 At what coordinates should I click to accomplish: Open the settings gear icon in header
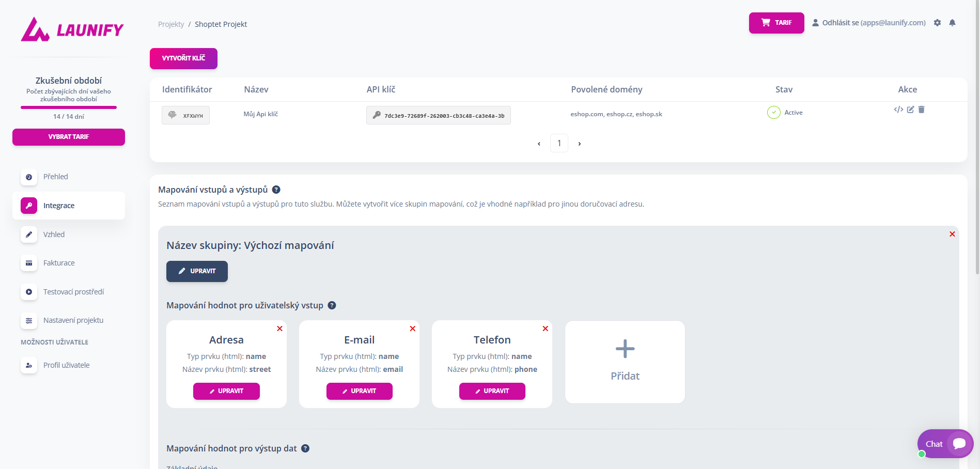coord(937,23)
